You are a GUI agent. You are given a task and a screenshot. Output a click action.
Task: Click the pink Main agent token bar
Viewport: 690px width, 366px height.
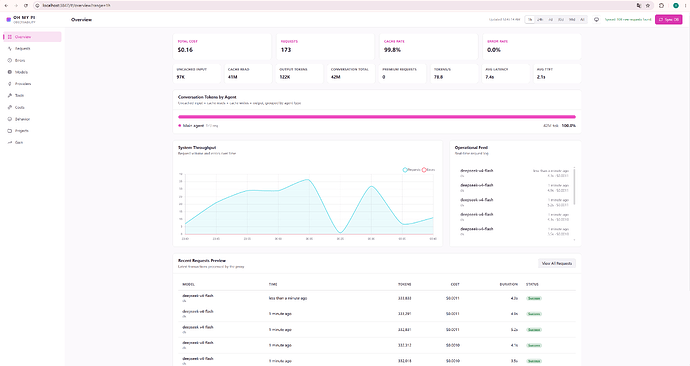pos(377,117)
